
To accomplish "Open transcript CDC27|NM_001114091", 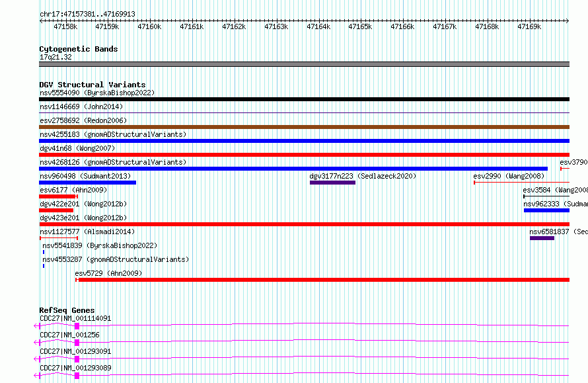I will [x=75, y=318].
